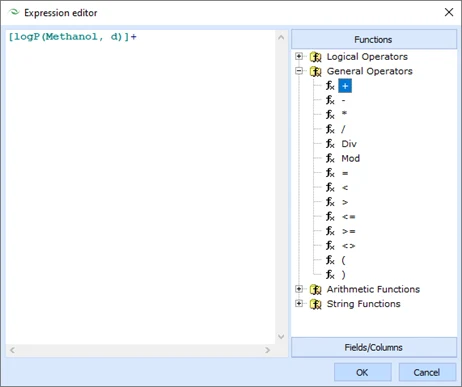
Task: Click inside the expression text area
Action: (x=140, y=187)
